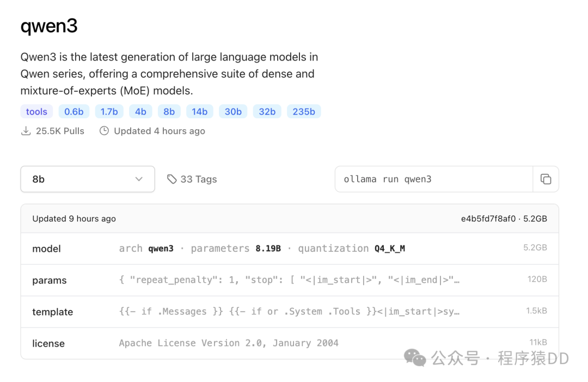Pick the 30b size tag
The height and width of the screenshot is (382, 588).
[233, 112]
